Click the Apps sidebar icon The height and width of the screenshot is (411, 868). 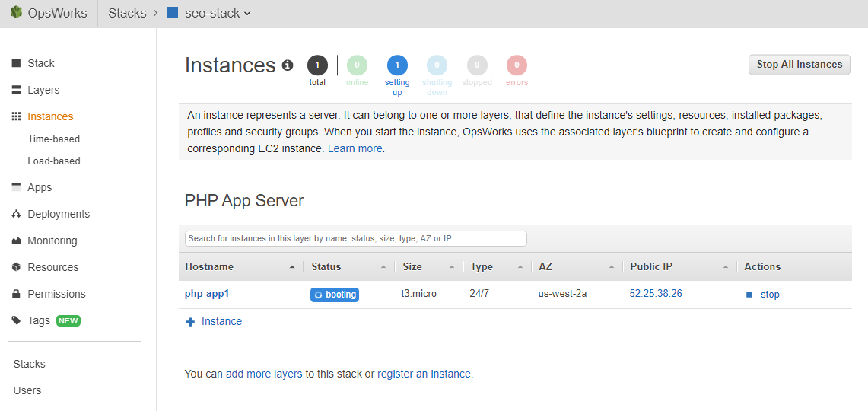[x=16, y=187]
